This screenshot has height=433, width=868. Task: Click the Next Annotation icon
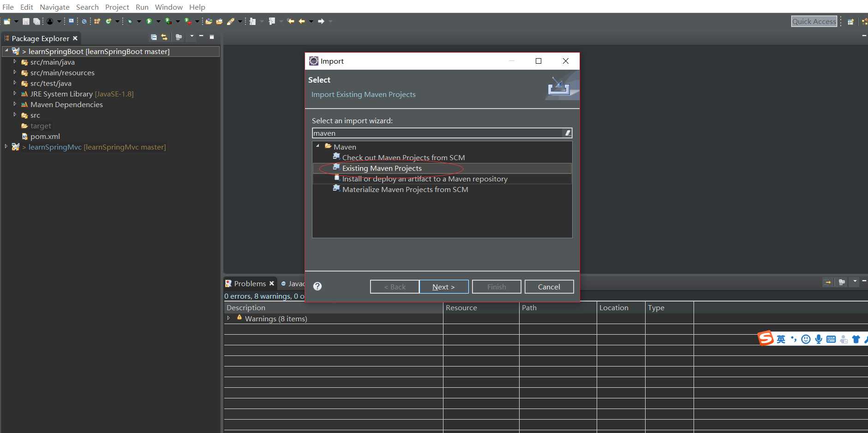point(252,21)
